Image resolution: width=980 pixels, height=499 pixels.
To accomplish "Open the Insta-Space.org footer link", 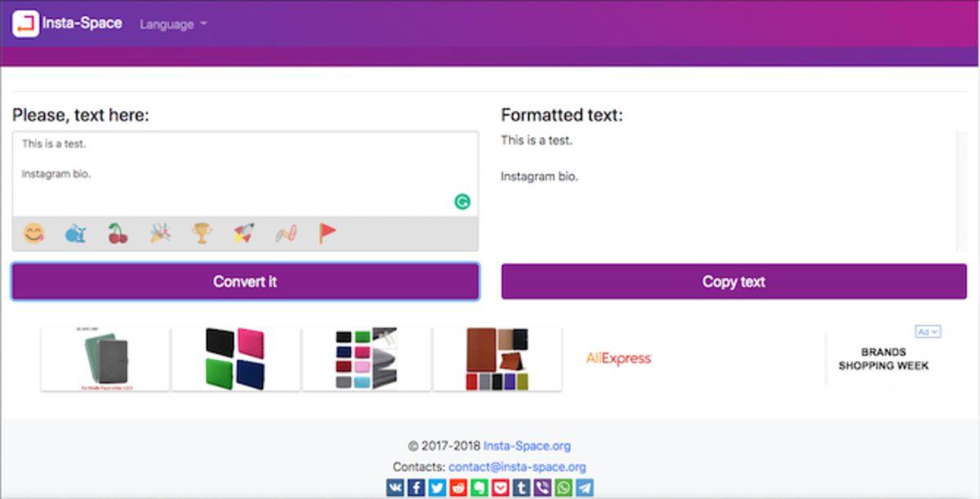I will [527, 446].
